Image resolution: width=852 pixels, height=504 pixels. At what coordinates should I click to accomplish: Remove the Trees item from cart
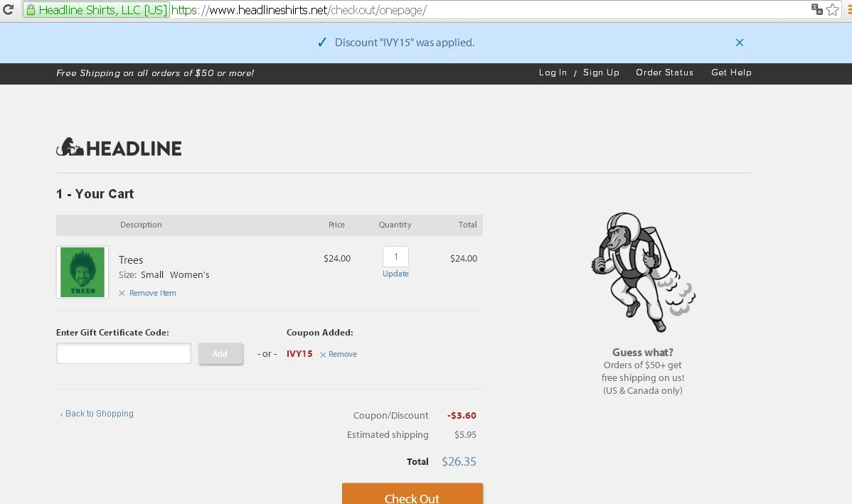pyautogui.click(x=147, y=294)
